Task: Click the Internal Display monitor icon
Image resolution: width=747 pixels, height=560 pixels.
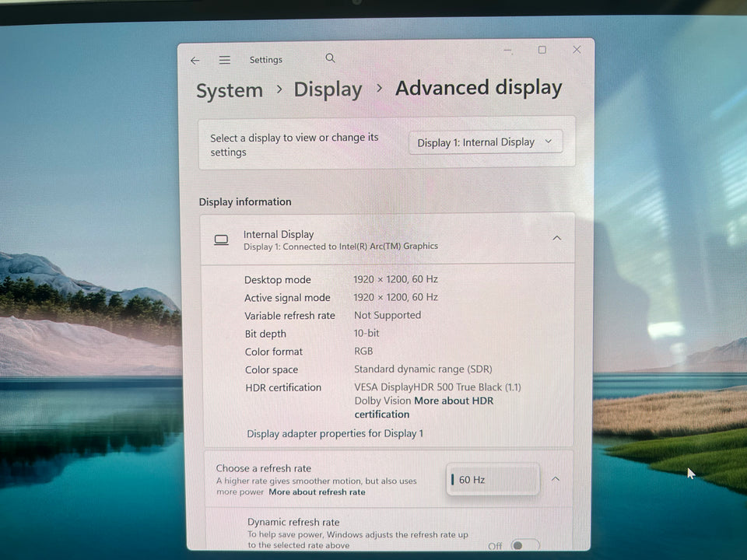Action: pos(222,240)
